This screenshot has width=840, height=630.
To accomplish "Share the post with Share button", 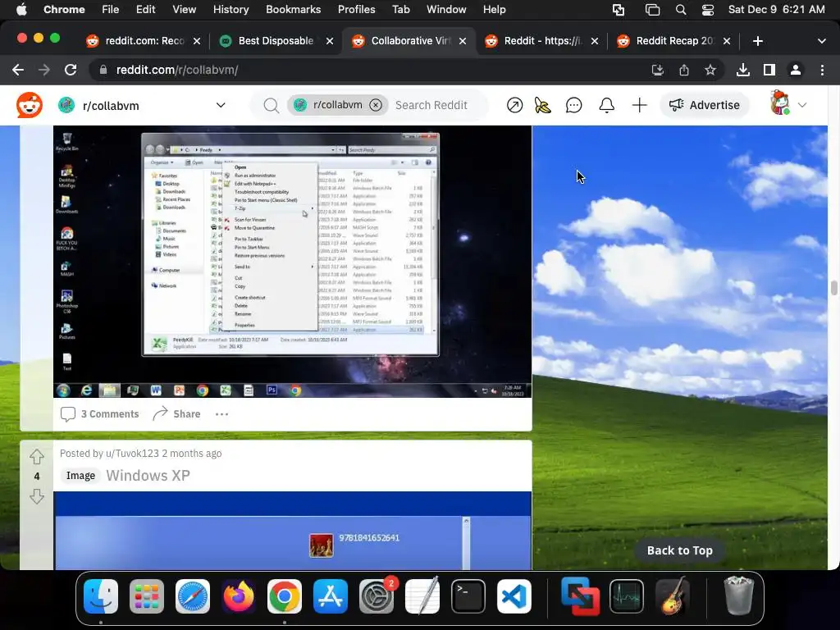I will (x=177, y=414).
